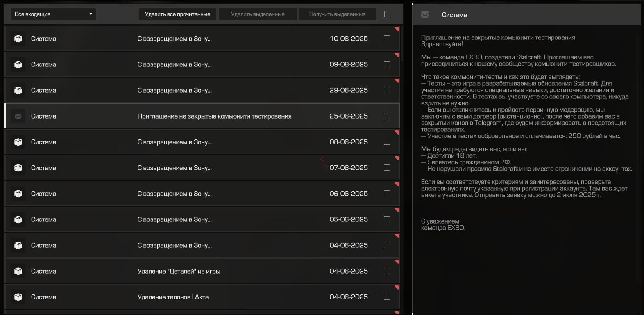Open 'С возвращением в Зону...' subject dated 05-06-2025
Image resolution: width=644 pixels, height=315 pixels.
click(175, 219)
